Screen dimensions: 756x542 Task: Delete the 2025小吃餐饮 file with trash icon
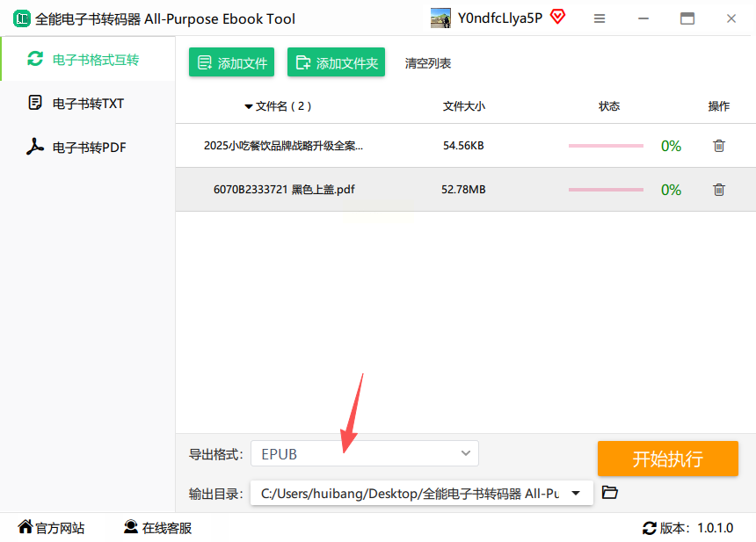(719, 146)
